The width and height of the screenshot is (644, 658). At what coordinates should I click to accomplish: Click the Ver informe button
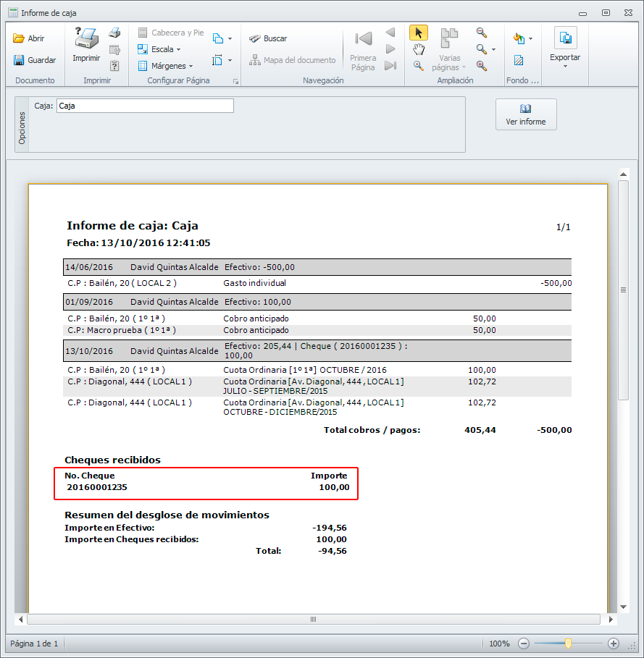526,114
